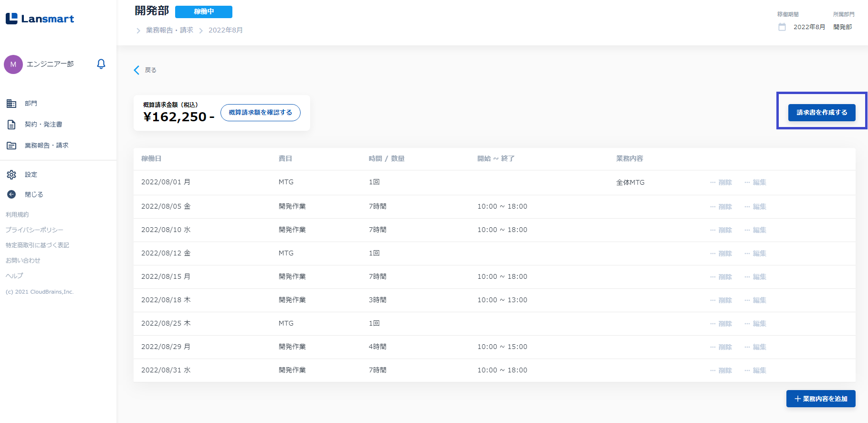Image resolution: width=868 pixels, height=423 pixels.
Task: Click the Lansmart logo
Action: coord(40,19)
